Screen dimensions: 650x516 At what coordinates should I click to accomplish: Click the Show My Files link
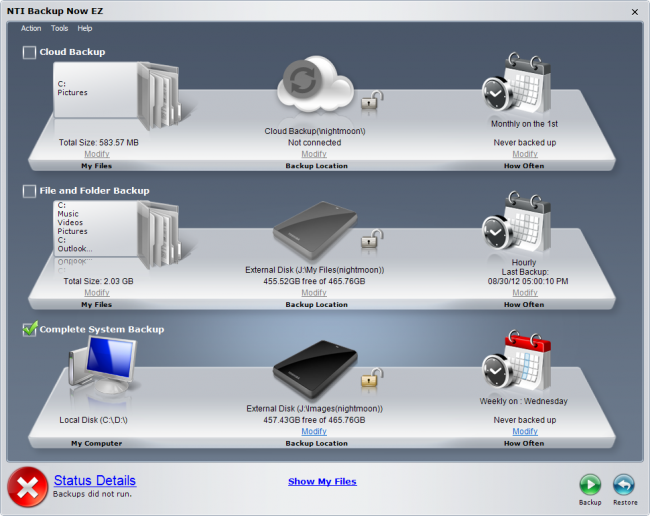[322, 482]
